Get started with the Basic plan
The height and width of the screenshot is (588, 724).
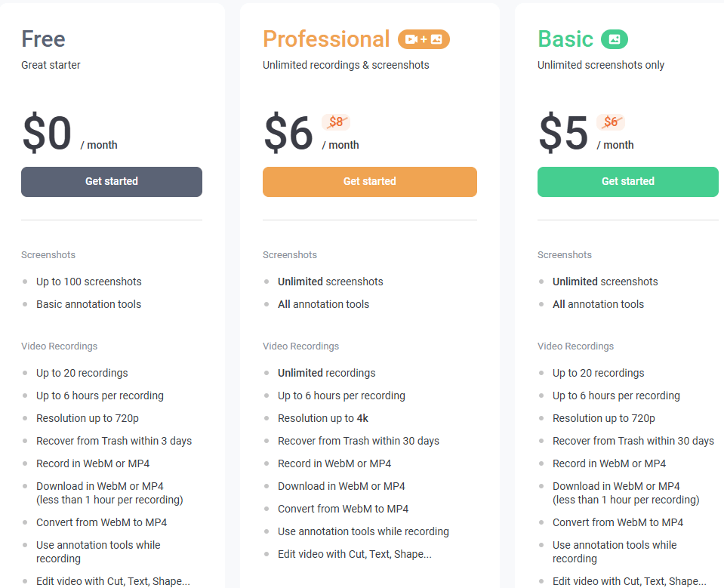pos(627,181)
